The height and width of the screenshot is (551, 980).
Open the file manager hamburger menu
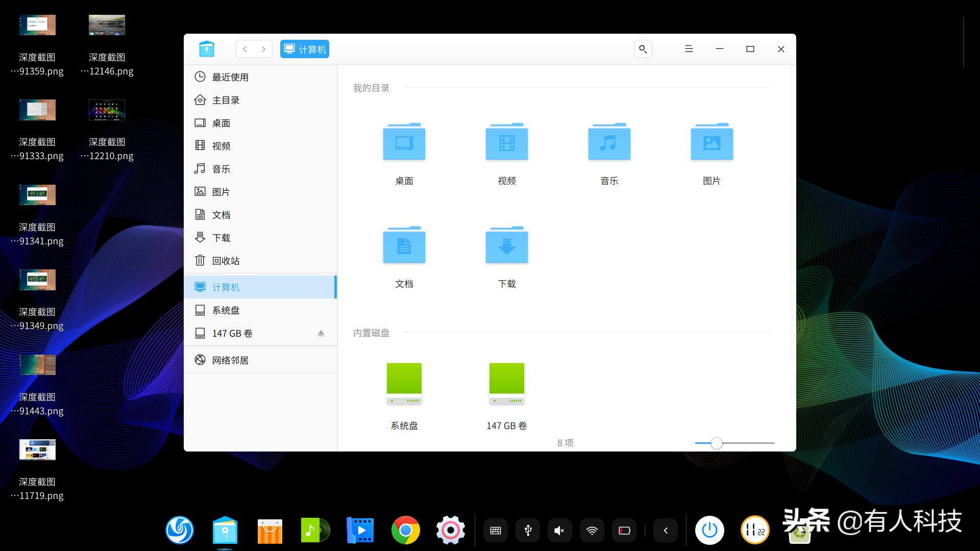689,49
